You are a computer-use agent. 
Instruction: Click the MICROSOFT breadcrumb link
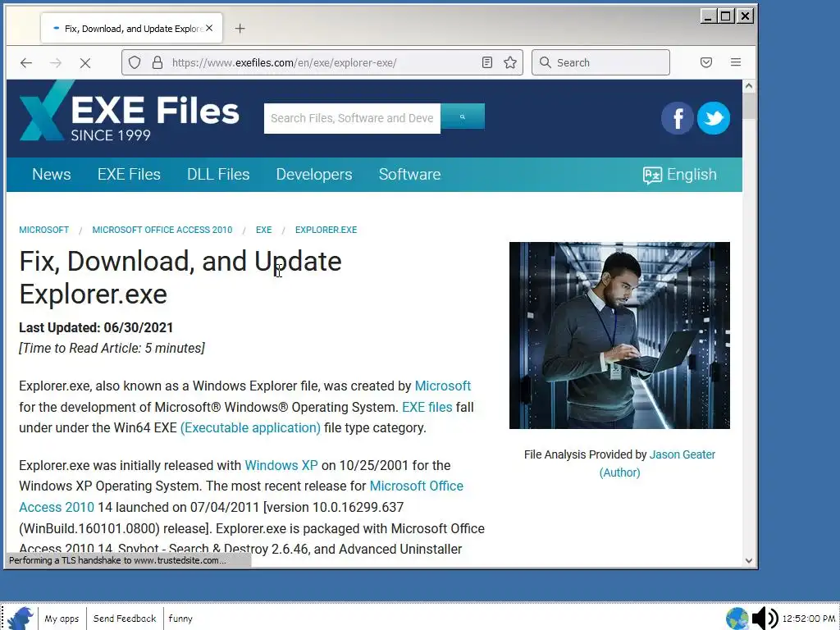(x=44, y=230)
